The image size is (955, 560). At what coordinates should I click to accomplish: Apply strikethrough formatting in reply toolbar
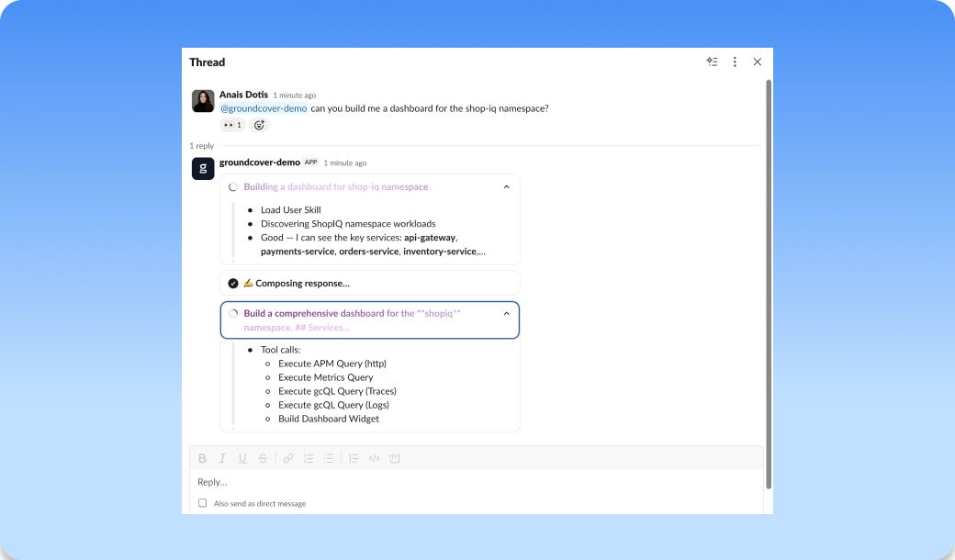pyautogui.click(x=263, y=458)
